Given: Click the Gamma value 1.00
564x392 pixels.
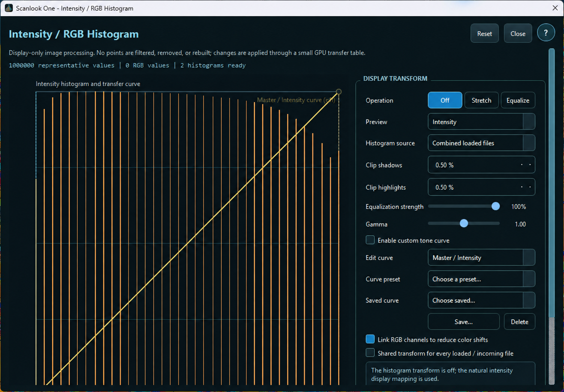Looking at the screenshot, I should [520, 224].
